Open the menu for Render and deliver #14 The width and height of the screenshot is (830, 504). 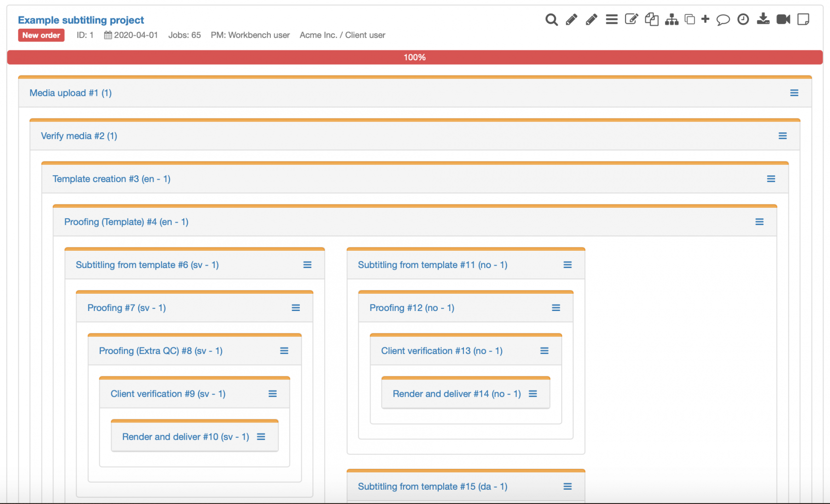tap(533, 393)
